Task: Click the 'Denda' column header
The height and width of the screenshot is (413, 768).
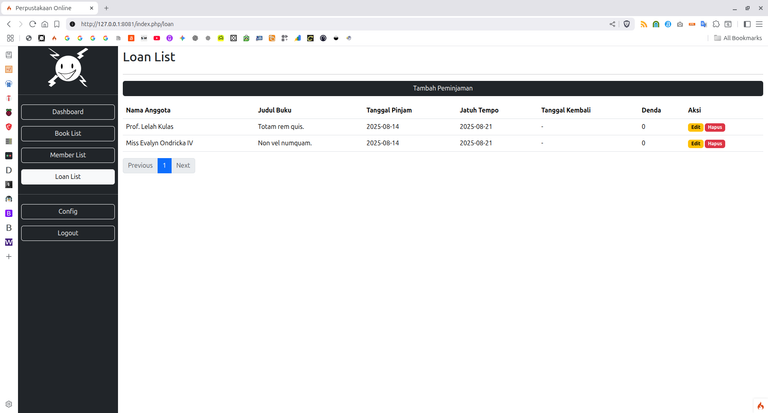Action: point(651,110)
